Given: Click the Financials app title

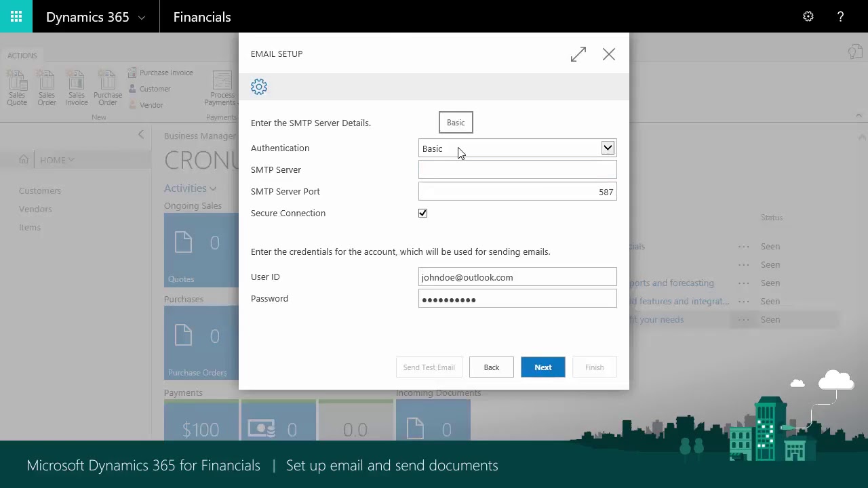Looking at the screenshot, I should [x=202, y=17].
